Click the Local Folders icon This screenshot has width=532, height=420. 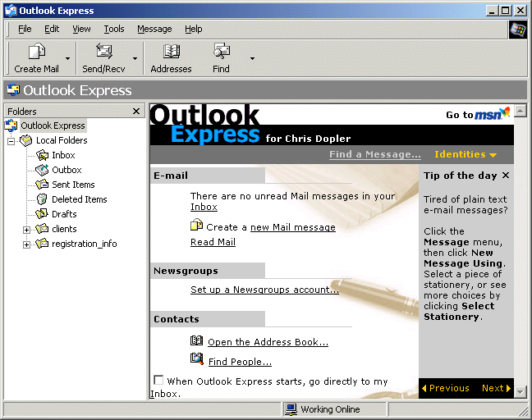25,140
